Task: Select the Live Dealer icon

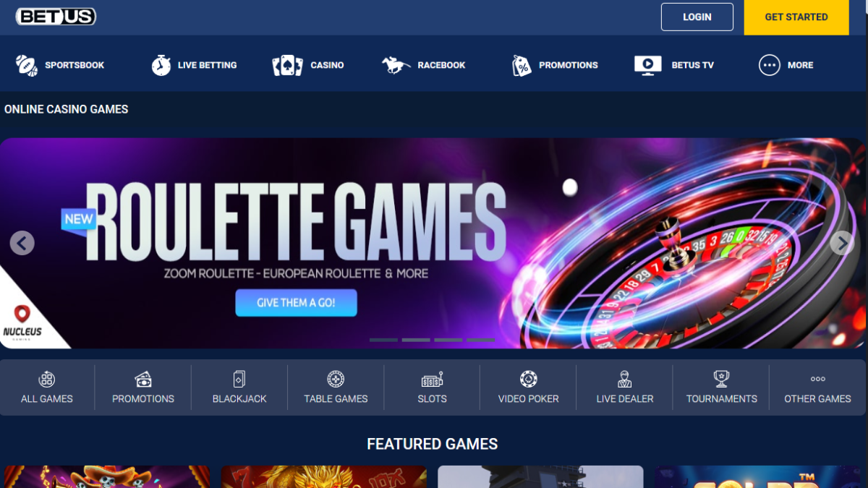Action: click(624, 380)
